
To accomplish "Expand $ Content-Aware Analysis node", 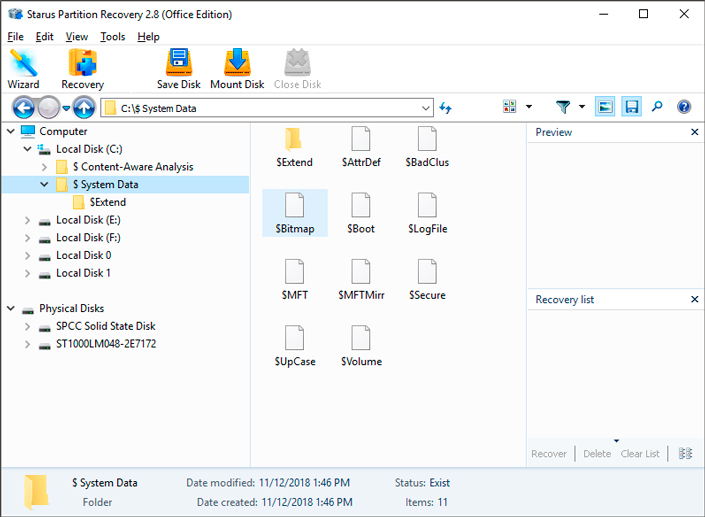I will tap(44, 167).
